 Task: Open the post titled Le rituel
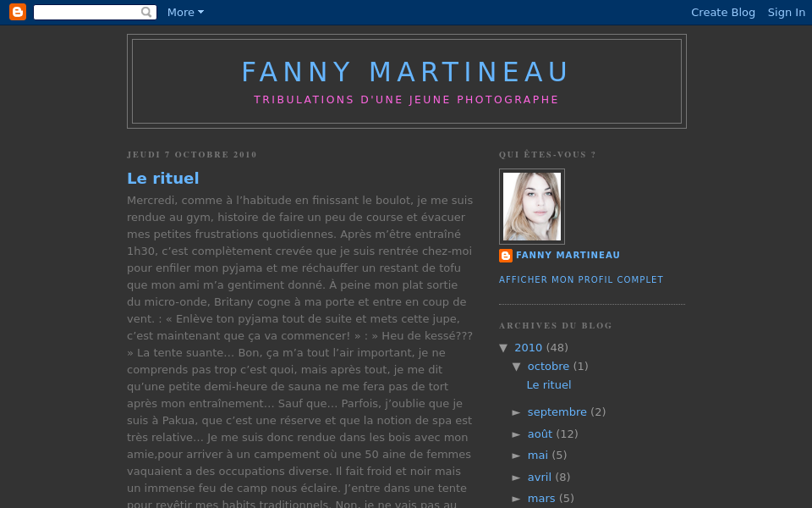tap(162, 179)
